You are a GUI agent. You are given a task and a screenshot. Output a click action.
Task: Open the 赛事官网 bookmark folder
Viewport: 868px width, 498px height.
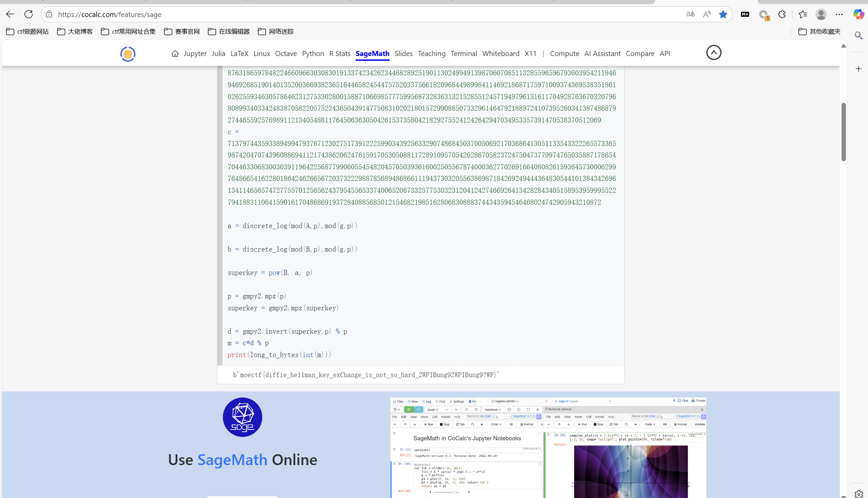182,32
